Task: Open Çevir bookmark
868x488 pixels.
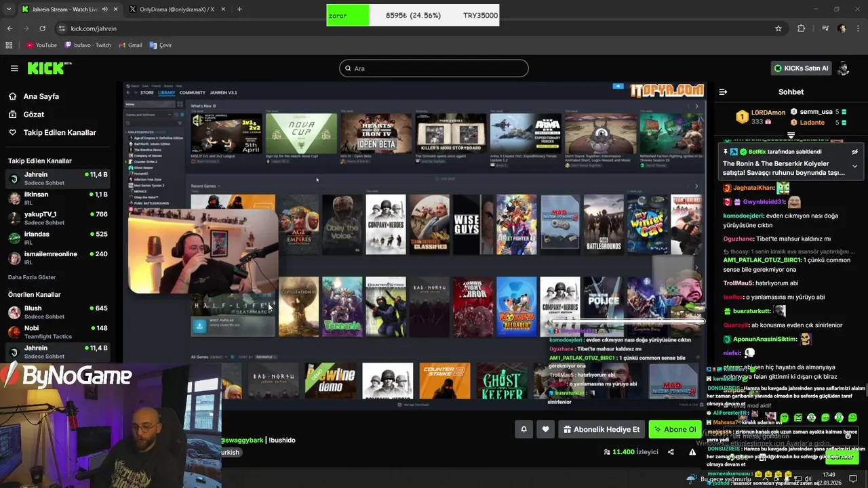Action: click(x=161, y=45)
